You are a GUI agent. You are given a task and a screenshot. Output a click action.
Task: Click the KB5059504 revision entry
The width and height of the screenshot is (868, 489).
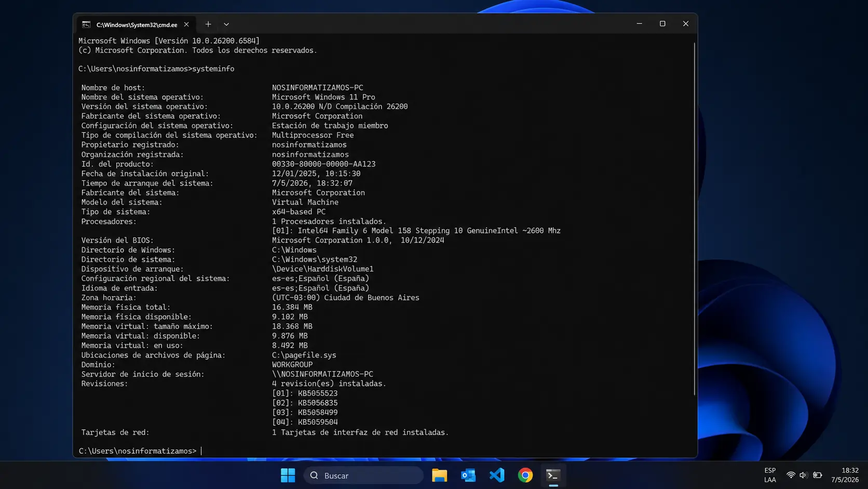(305, 422)
